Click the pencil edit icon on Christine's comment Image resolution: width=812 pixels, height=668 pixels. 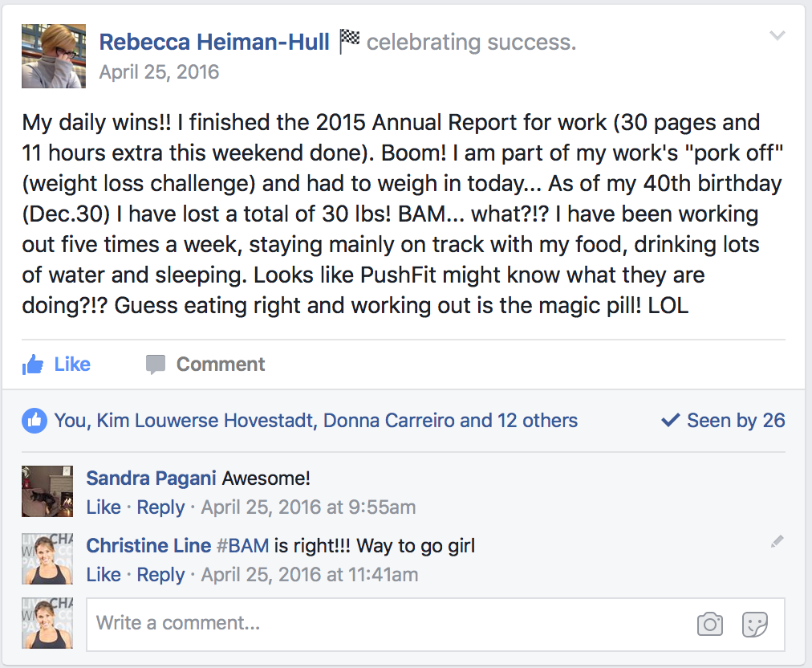[x=777, y=542]
